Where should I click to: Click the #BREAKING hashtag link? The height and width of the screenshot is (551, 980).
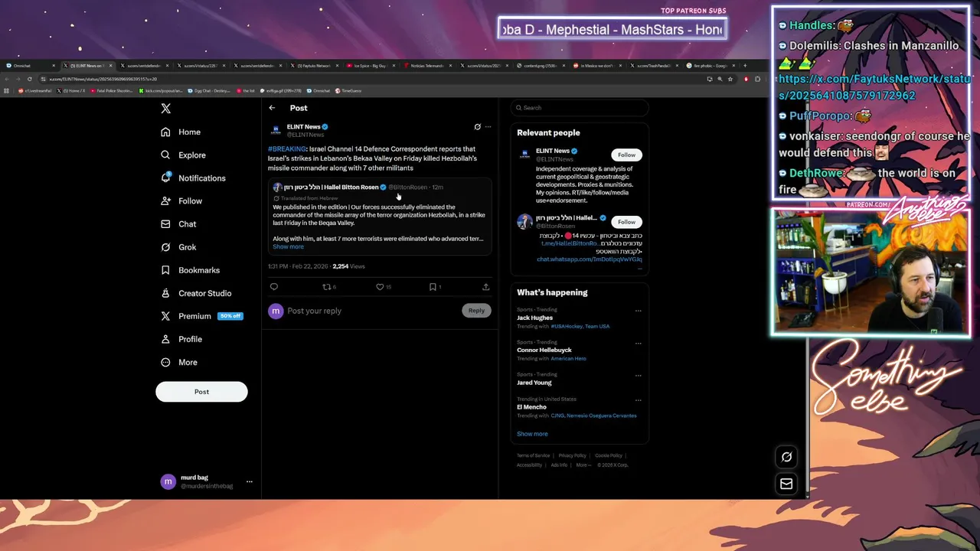(x=286, y=148)
